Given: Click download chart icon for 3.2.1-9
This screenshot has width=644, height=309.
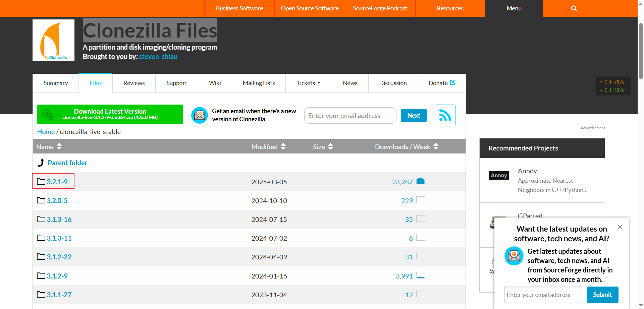Looking at the screenshot, I should (x=421, y=181).
